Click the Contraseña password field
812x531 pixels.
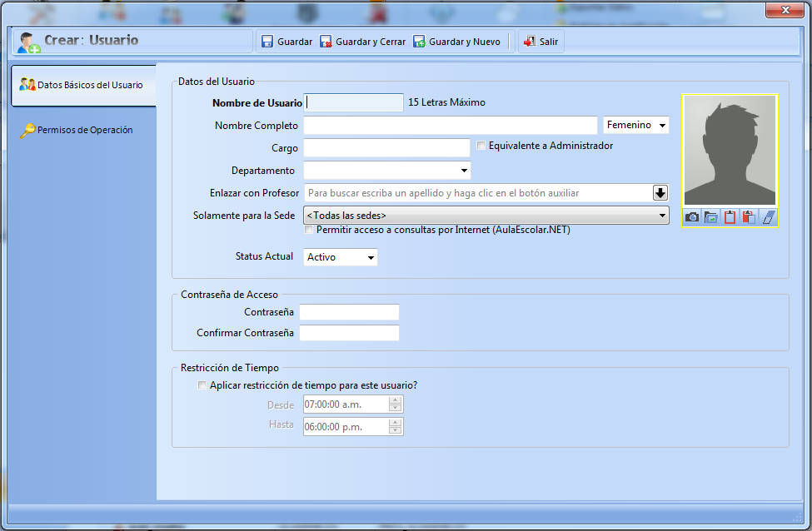350,312
